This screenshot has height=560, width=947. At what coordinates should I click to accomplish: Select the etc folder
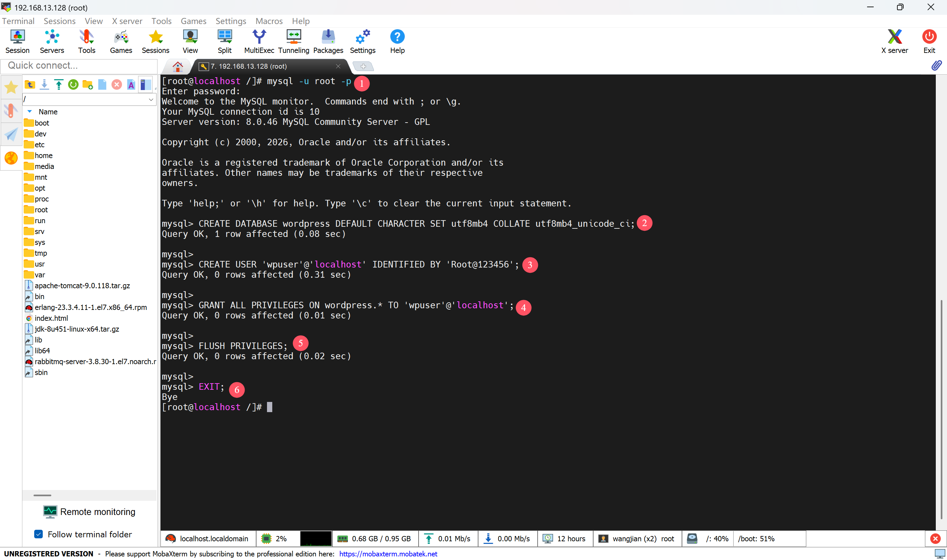tap(34, 145)
